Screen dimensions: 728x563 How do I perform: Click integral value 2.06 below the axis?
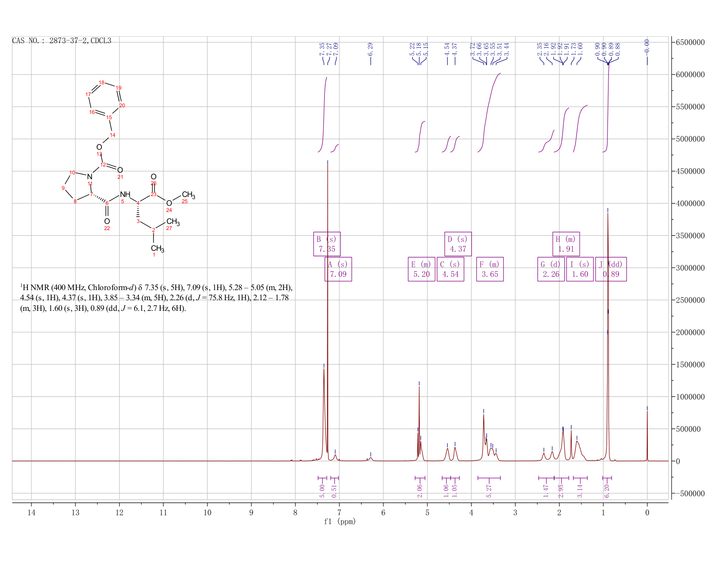(420, 491)
